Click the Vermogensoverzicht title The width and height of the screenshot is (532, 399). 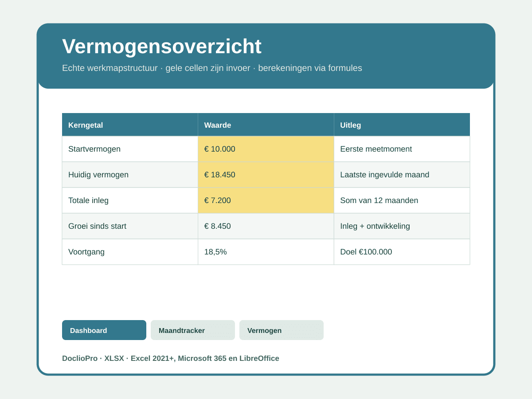162,47
